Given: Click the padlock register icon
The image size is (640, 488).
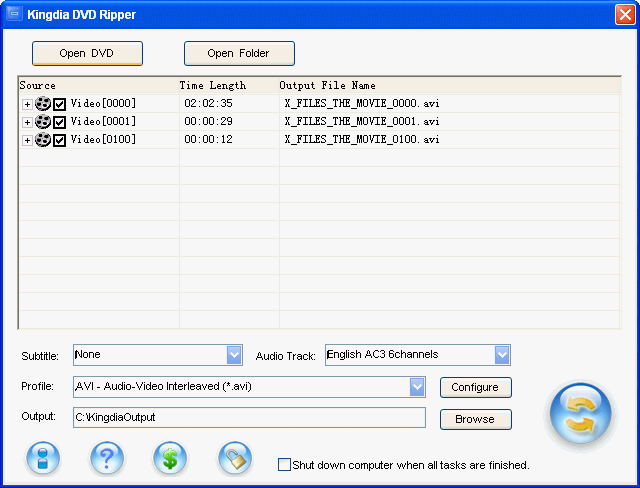Looking at the screenshot, I should click(x=234, y=459).
